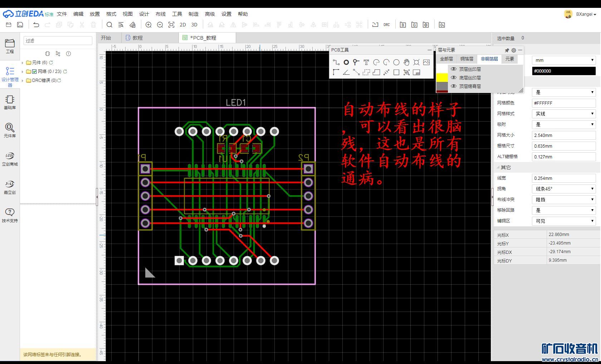Screen dimensions: 601x364
Task: Open the 布线 menu
Action: [x=161, y=14]
